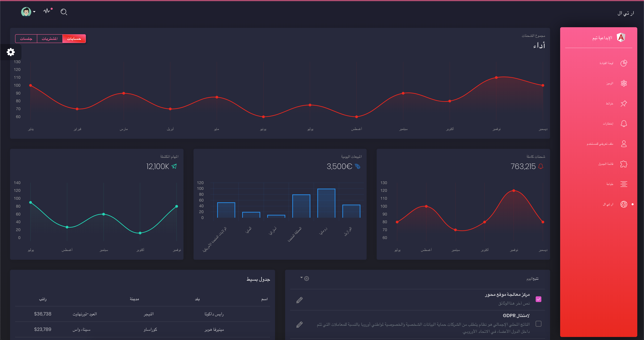This screenshot has width=644, height=340.
Task: Click the puzzle piece table list icon
Action: coord(624,164)
